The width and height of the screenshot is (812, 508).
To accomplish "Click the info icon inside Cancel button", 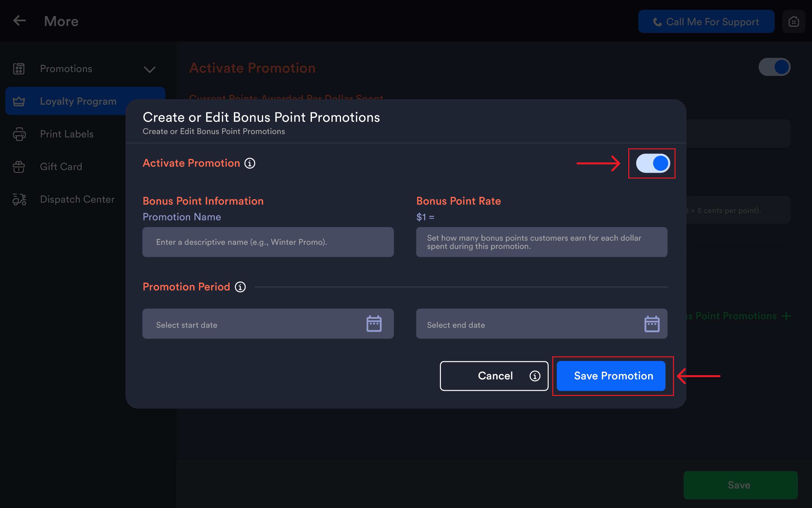I will point(535,376).
